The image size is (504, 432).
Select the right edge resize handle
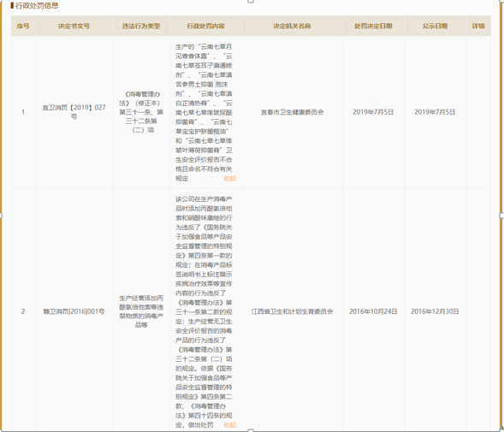pyautogui.click(x=502, y=216)
